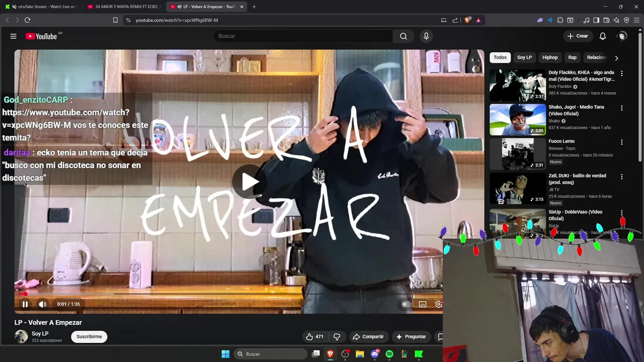This screenshot has height=362, width=644.
Task: Open Brave Leo AI sparkle icon
Action: click(x=616, y=20)
